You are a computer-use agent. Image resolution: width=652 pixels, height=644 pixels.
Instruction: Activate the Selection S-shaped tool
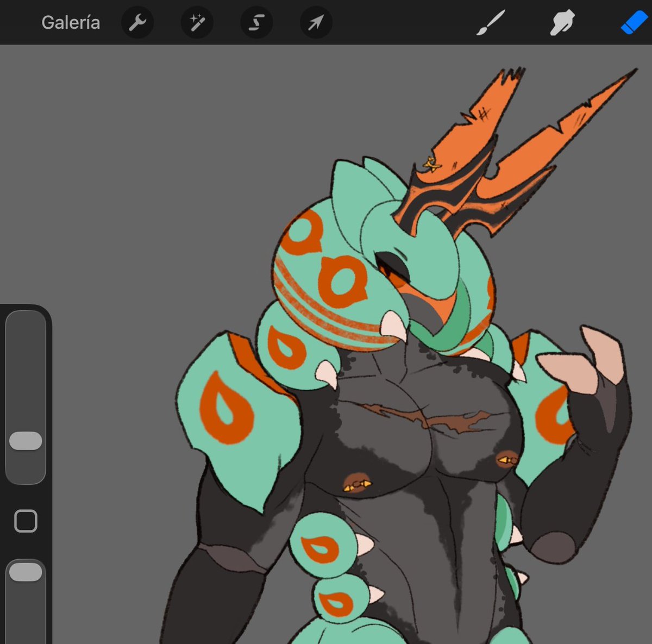tap(256, 22)
